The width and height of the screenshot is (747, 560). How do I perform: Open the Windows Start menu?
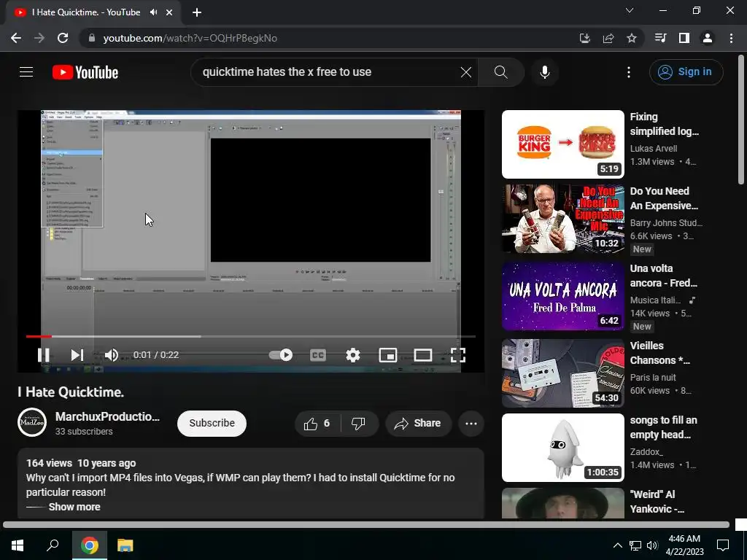(18, 545)
